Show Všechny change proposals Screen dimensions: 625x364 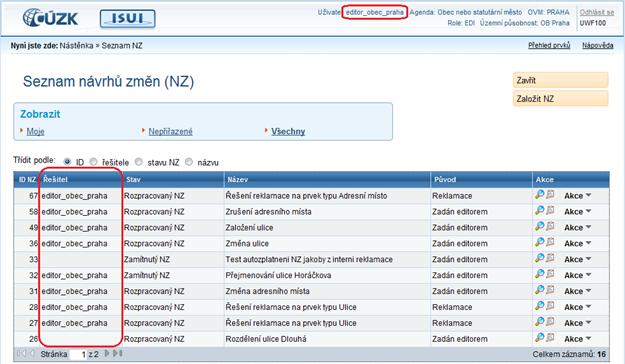[288, 132]
